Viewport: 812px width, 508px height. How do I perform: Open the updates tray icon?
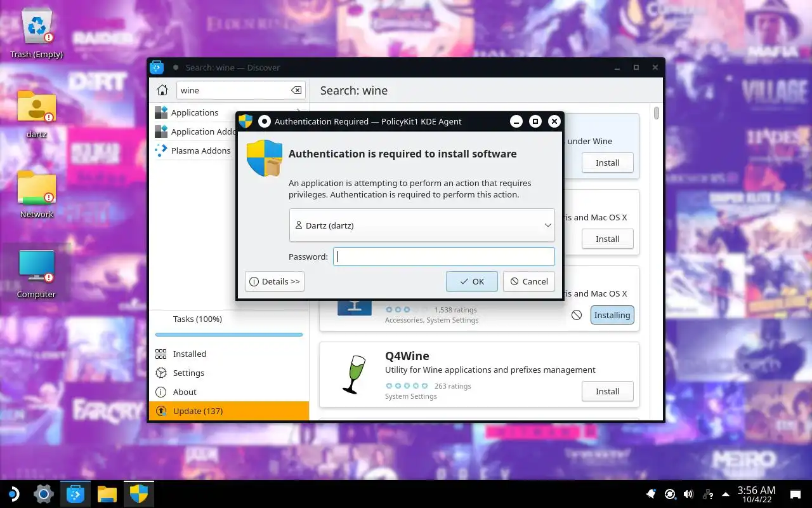point(670,494)
